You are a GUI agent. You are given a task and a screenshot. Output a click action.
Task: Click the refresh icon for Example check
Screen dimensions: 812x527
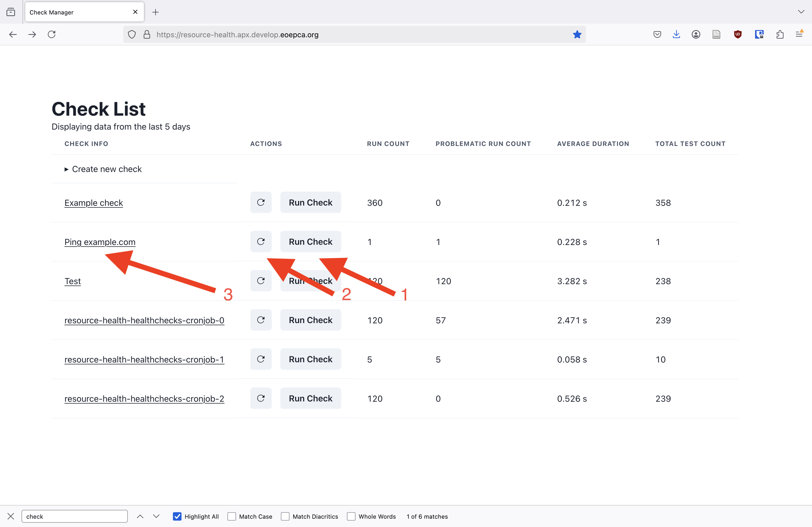(x=261, y=203)
